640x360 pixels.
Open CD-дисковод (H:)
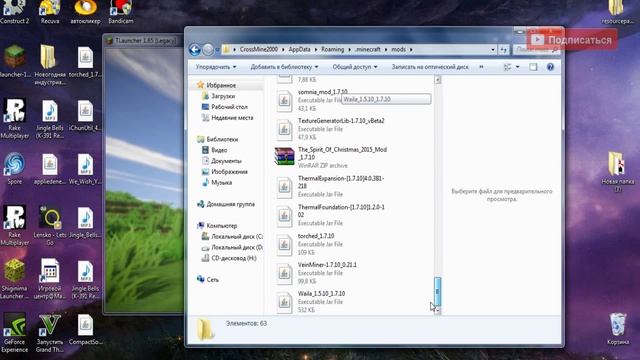[233, 258]
